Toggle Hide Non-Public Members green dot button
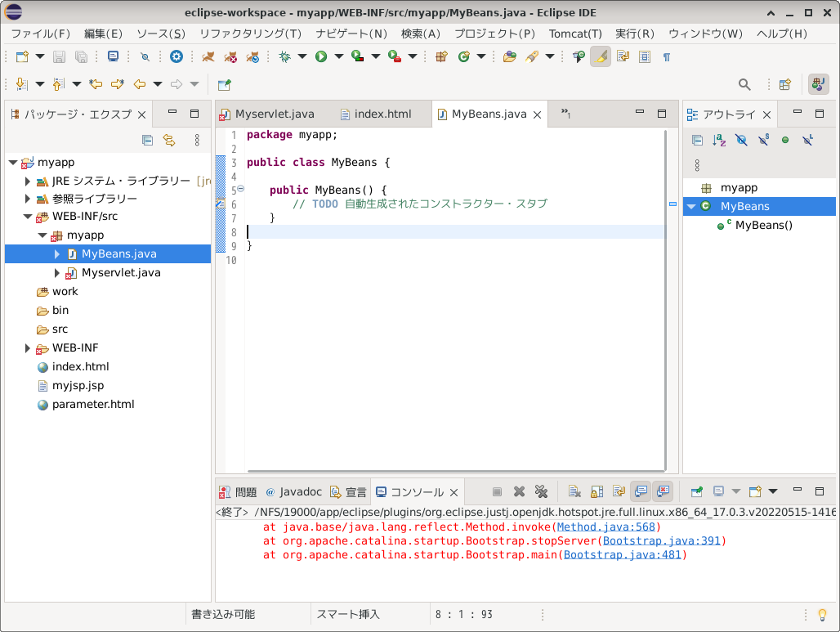 click(785, 141)
